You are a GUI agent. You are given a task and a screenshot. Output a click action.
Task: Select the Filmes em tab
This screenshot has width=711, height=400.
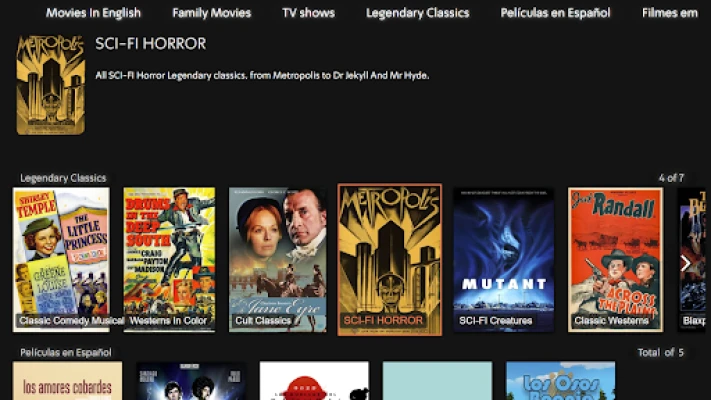pos(670,13)
